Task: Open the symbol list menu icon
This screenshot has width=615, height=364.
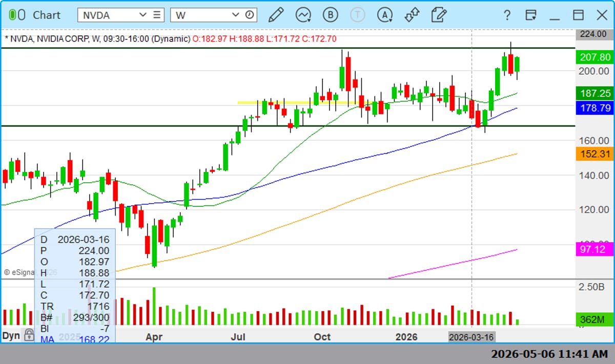Action: tap(157, 15)
